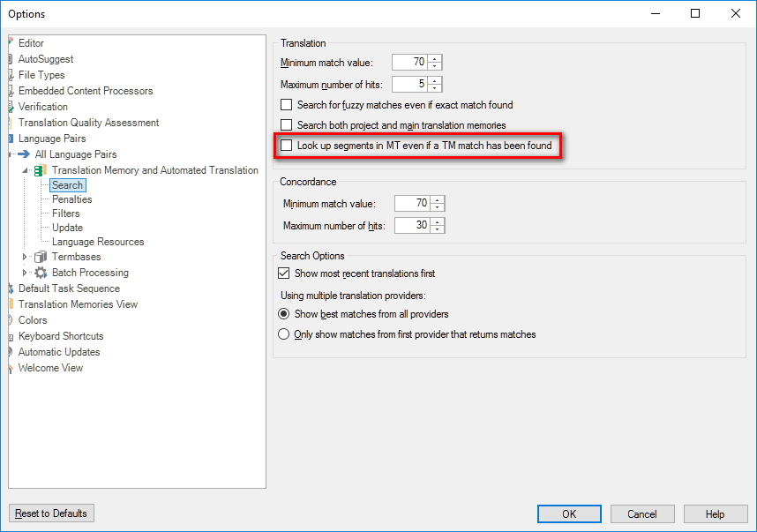This screenshot has height=532, width=757.
Task: Open the Keyboard Shortcuts options
Action: click(61, 336)
